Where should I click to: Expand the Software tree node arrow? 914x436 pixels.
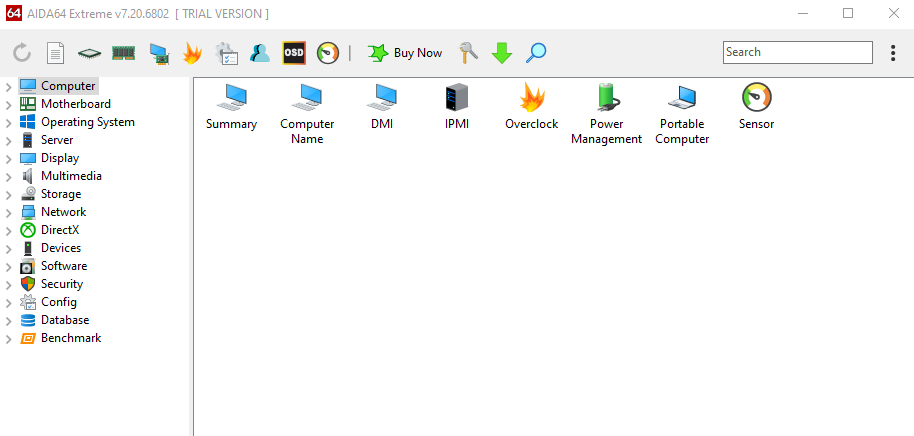[8, 268]
